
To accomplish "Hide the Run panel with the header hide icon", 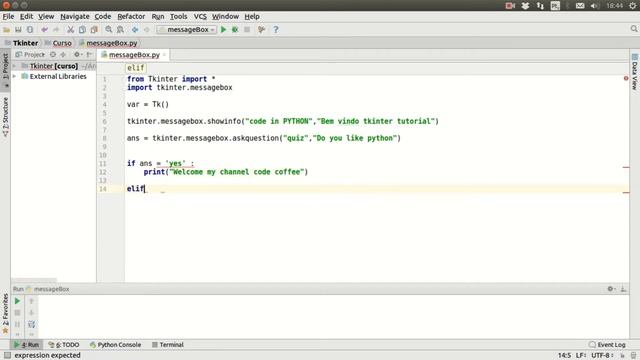I will pyautogui.click(x=623, y=289).
